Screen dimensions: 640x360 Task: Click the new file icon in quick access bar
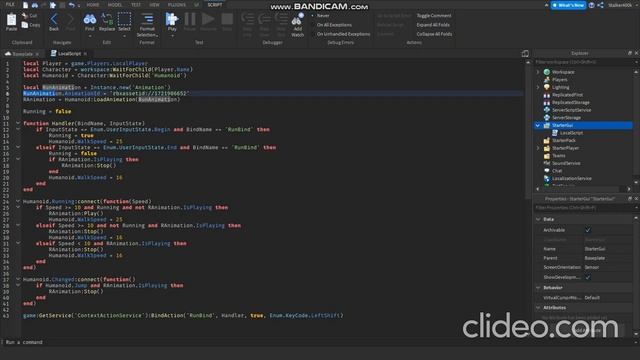click(x=25, y=5)
